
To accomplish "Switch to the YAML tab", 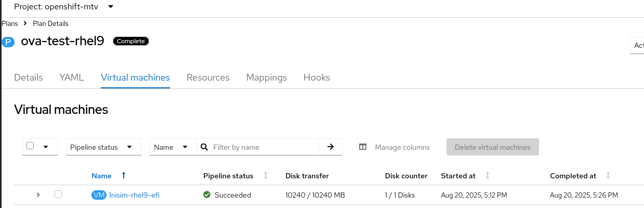I will [72, 77].
